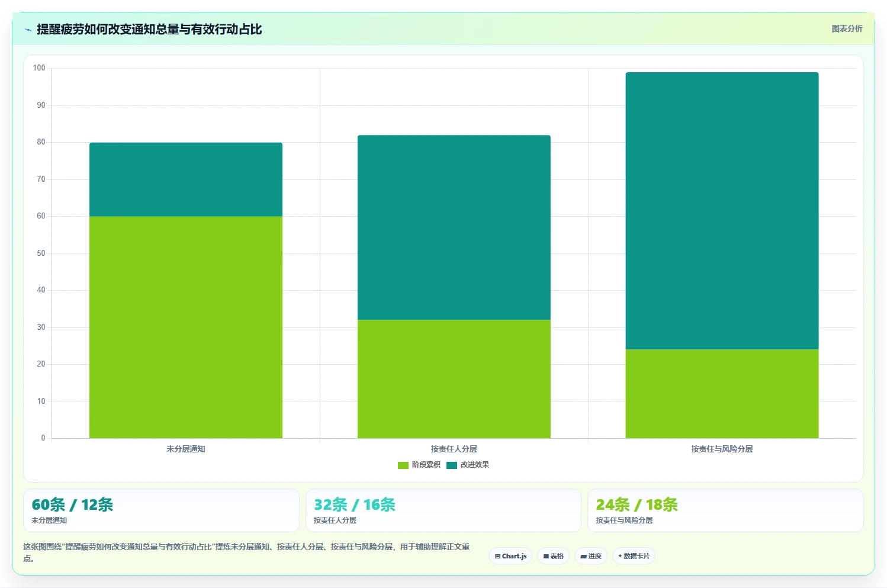This screenshot has height=588, width=887.
Task: Click the 32条 / 16条 card value
Action: pyautogui.click(x=355, y=505)
